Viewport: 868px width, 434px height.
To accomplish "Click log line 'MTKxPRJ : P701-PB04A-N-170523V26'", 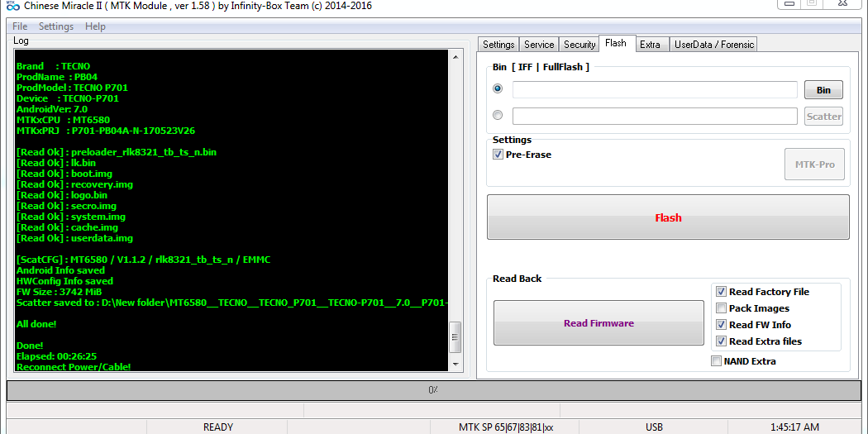I will 106,131.
